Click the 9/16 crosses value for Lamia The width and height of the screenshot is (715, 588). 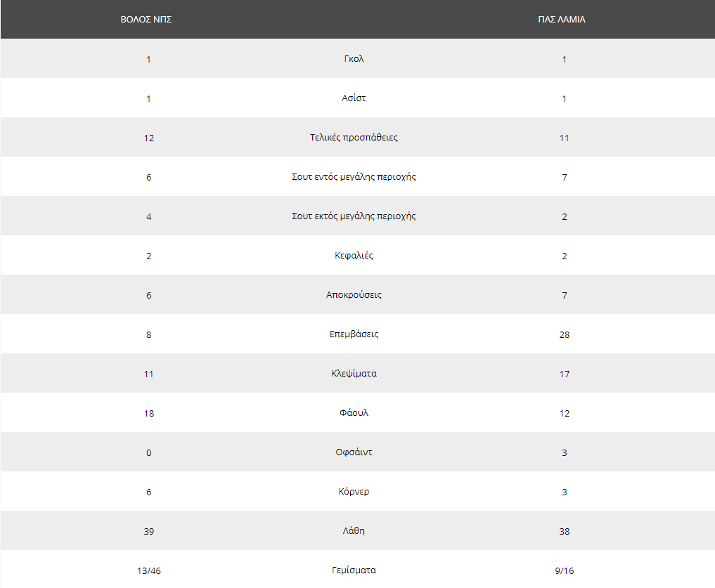click(564, 570)
